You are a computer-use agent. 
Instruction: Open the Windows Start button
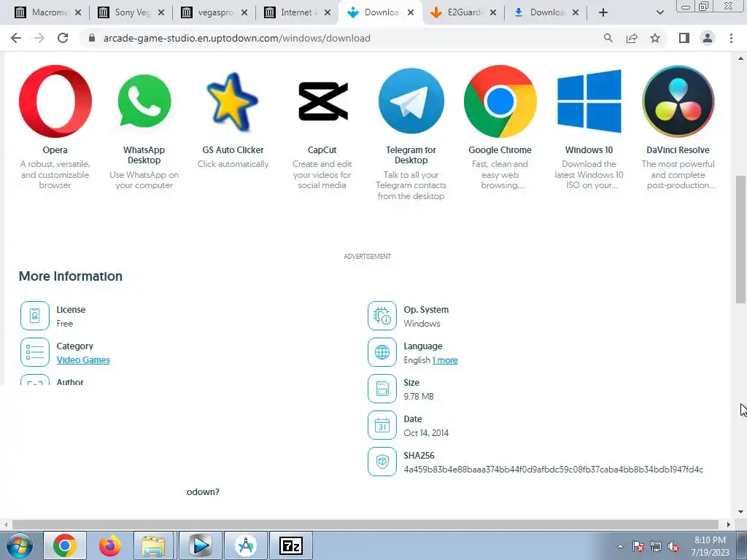(x=20, y=545)
